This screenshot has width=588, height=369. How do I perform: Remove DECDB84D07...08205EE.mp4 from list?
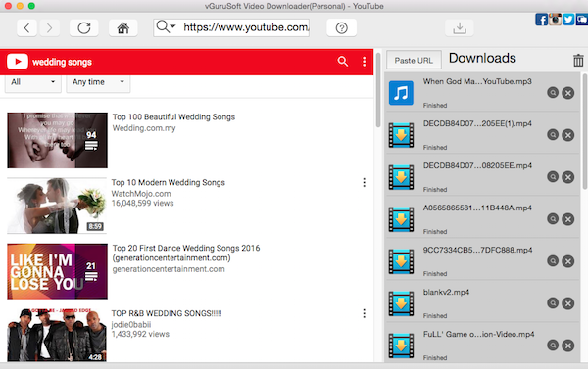(x=568, y=177)
